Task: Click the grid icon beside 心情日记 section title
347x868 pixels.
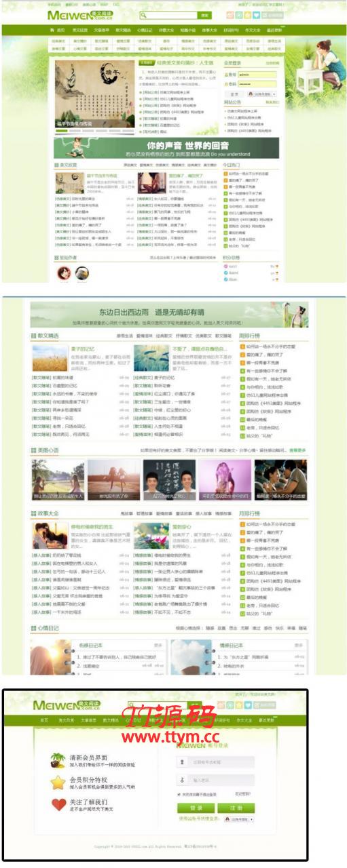Action: (33, 628)
